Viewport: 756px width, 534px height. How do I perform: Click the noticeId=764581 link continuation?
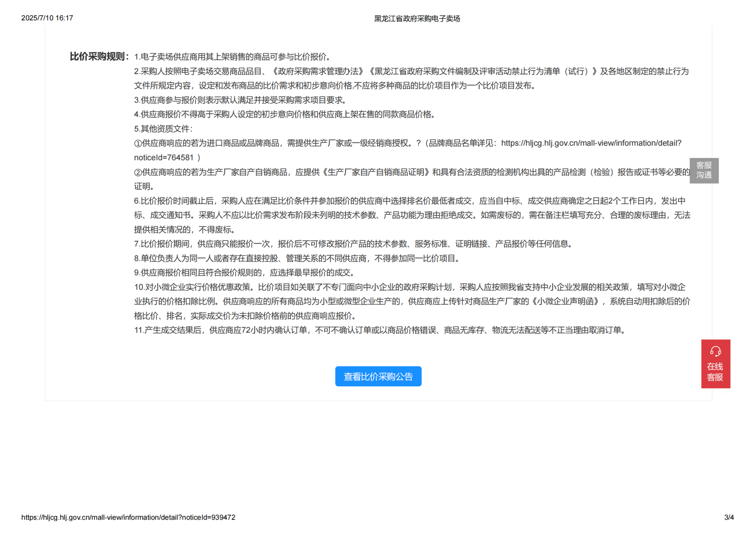click(164, 158)
